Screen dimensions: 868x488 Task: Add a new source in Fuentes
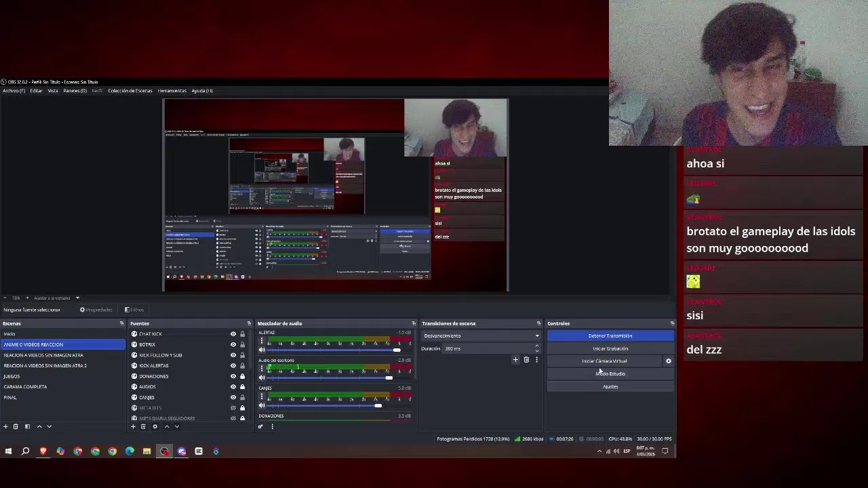pyautogui.click(x=133, y=426)
